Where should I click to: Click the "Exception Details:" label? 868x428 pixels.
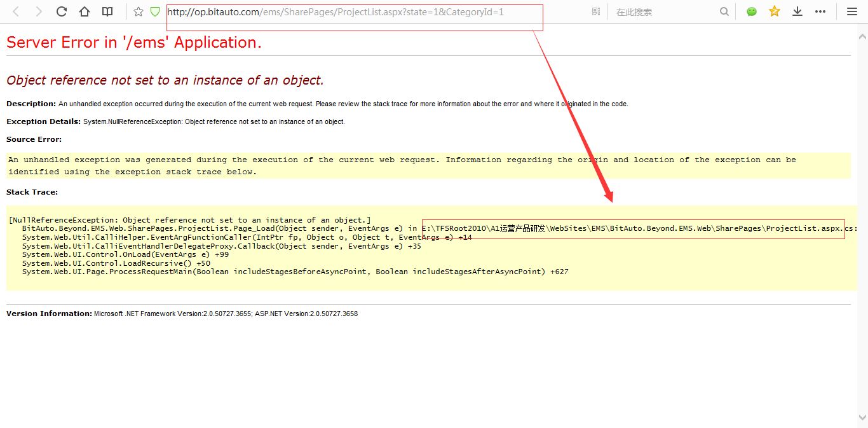click(x=44, y=121)
